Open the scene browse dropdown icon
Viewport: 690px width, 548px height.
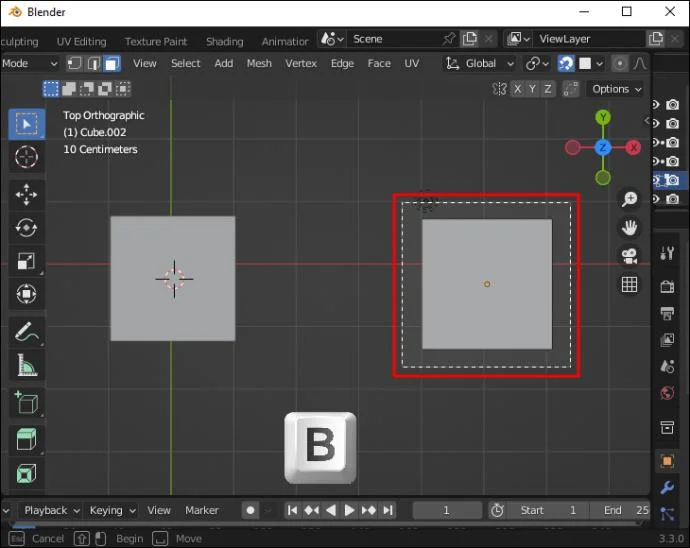coord(332,39)
